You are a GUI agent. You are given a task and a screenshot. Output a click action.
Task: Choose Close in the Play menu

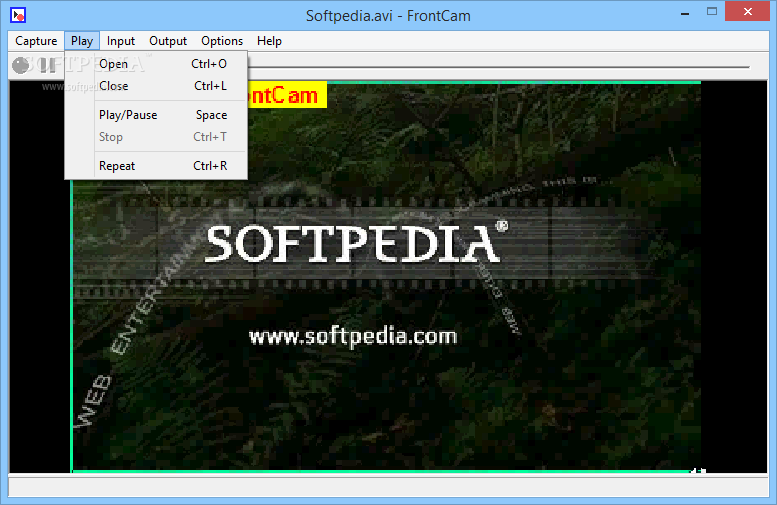pyautogui.click(x=156, y=86)
